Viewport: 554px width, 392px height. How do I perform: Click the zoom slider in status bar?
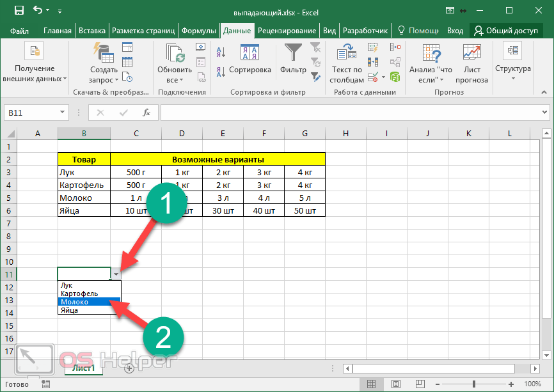[x=474, y=384]
